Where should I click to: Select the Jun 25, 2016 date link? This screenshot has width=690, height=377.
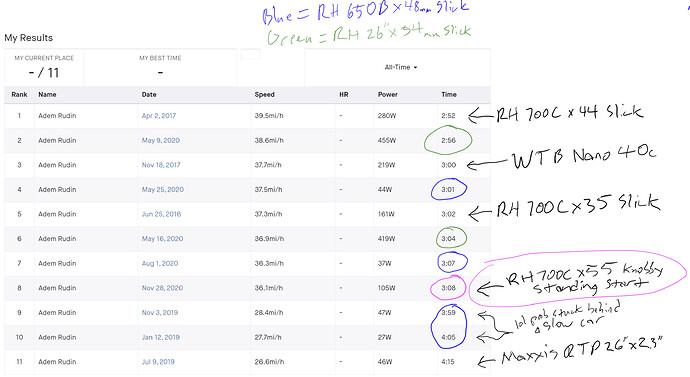tap(161, 214)
